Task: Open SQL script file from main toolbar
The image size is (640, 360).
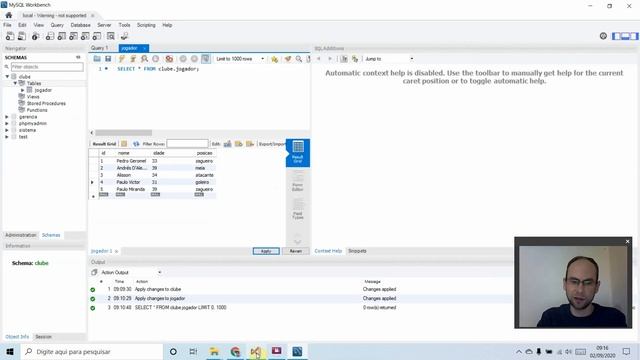Action: 22,36
